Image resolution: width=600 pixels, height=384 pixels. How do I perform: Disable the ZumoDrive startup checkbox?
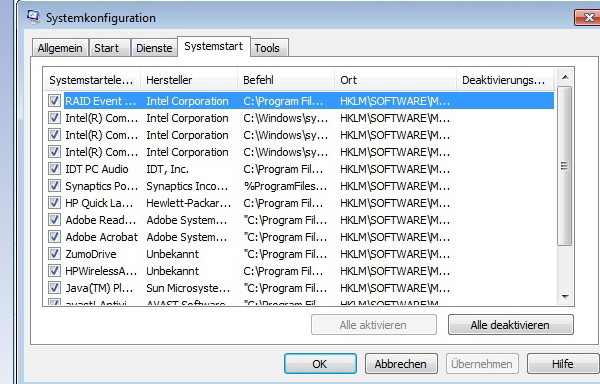point(54,254)
